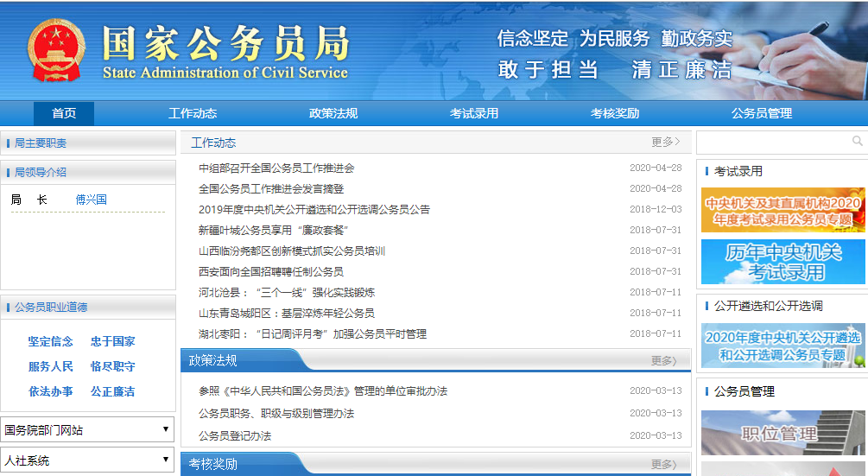868x476 pixels.
Task: Open 局领导介绍 in the sidebar
Action: point(40,172)
